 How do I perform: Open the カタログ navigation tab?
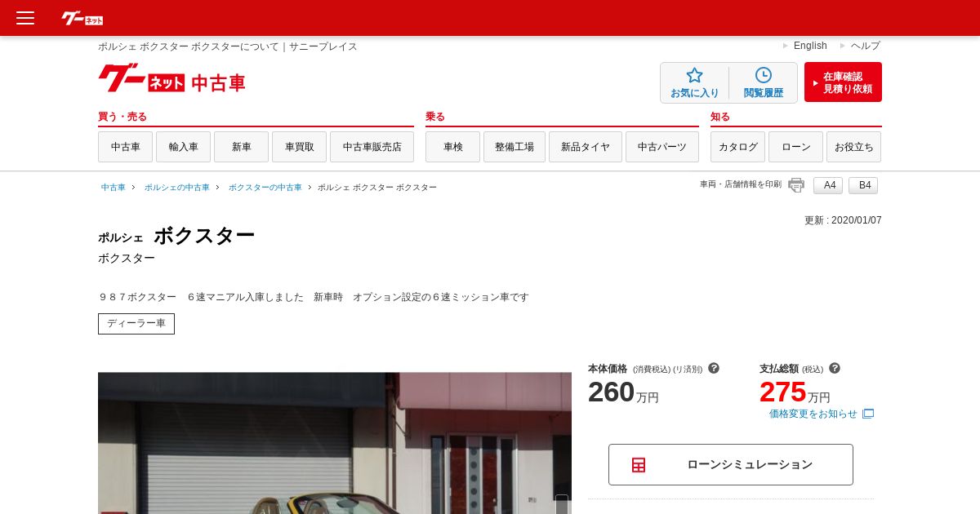737,147
